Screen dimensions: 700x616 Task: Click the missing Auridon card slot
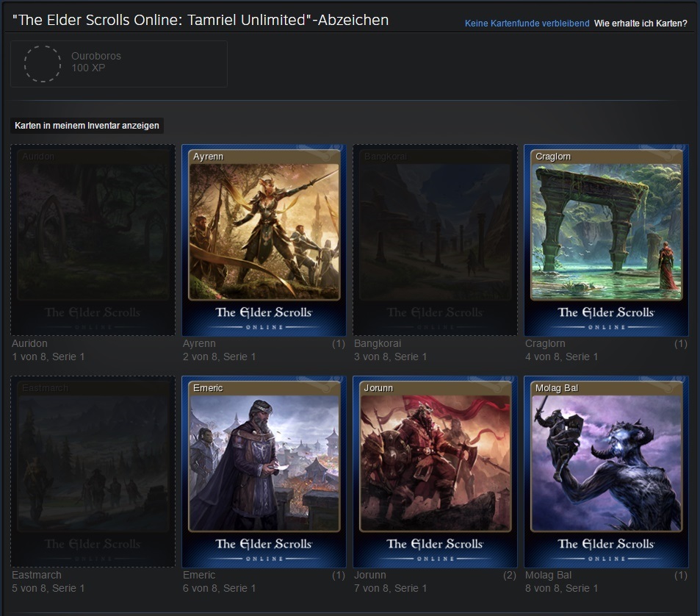click(x=93, y=240)
